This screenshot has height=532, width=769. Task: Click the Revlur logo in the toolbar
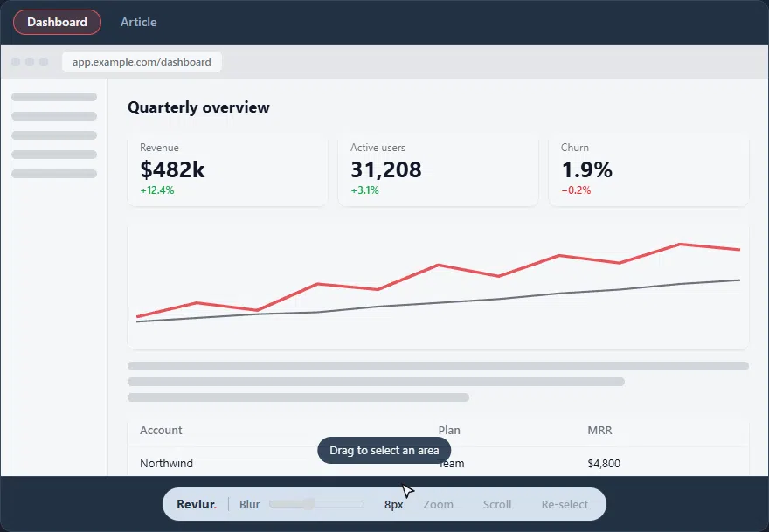pos(197,505)
